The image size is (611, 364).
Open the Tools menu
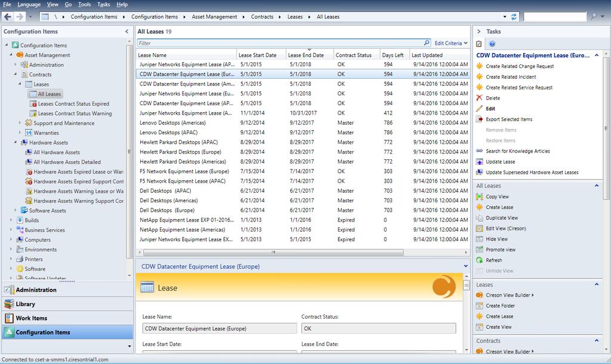[x=84, y=4]
